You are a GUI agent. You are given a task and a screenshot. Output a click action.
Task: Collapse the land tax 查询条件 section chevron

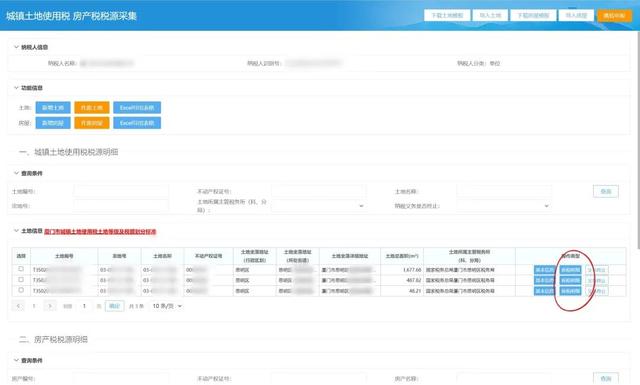tap(16, 173)
